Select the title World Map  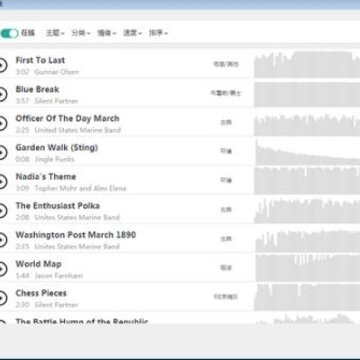38,264
